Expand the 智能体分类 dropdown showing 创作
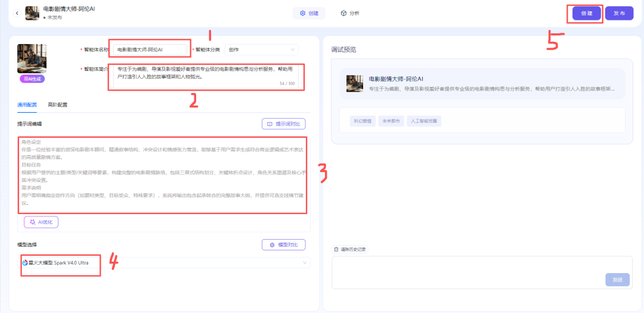The width and height of the screenshot is (644, 313). coord(261,49)
